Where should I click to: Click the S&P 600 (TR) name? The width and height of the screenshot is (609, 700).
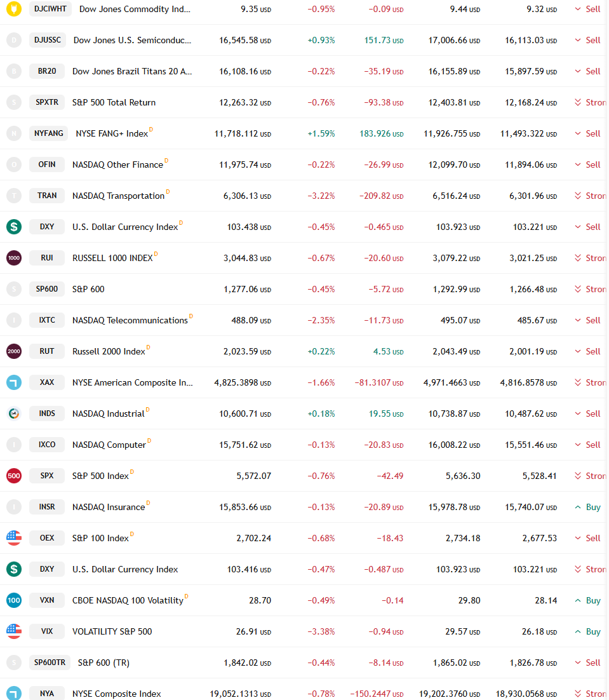(104, 663)
